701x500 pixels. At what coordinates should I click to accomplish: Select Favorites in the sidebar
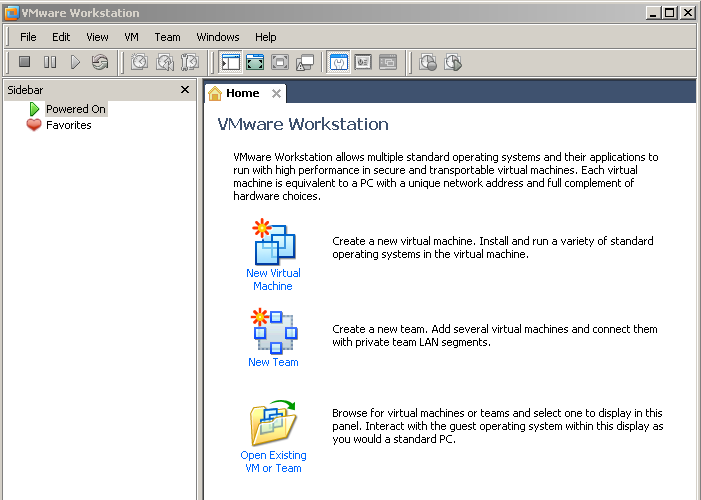point(68,125)
